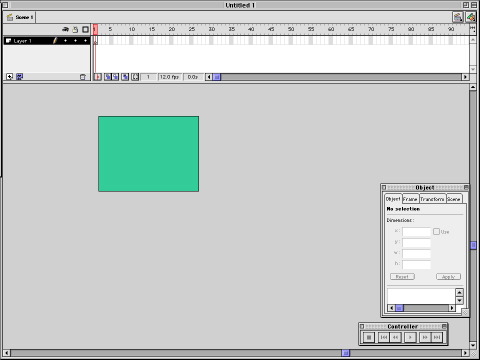Click the Apply button
The width and height of the screenshot is (480, 360).
pyautogui.click(x=448, y=277)
